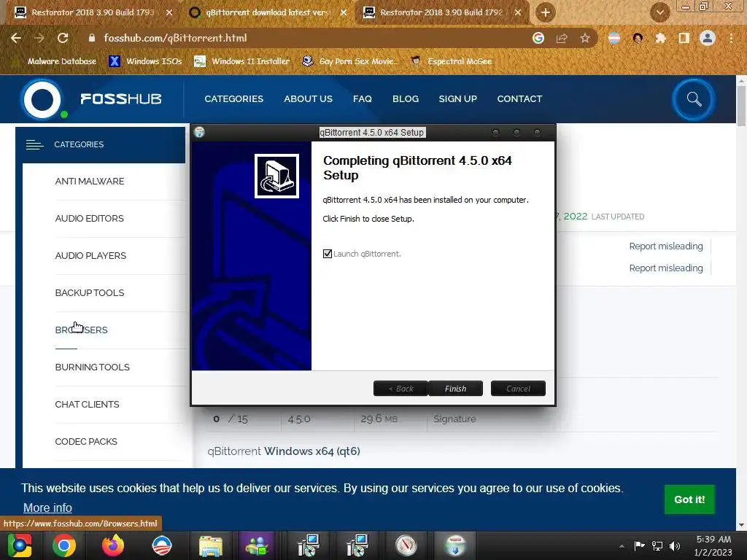This screenshot has width=747, height=560.
Task: Click the Finish button in qBittorrent Setup
Action: point(455,389)
